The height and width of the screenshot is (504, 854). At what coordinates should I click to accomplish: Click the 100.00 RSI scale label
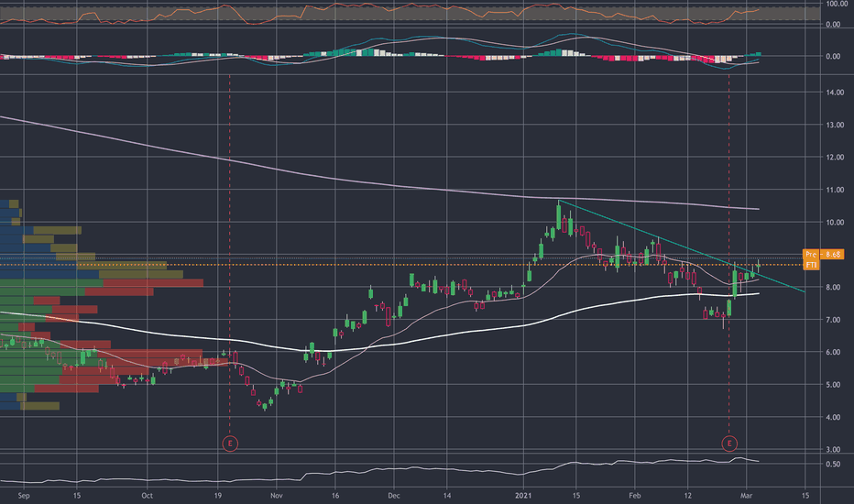click(x=836, y=4)
